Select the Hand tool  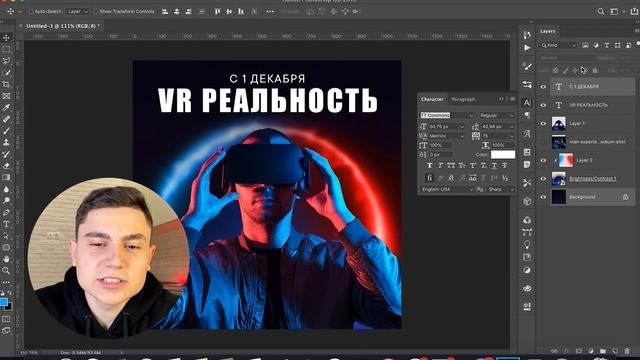point(6,259)
